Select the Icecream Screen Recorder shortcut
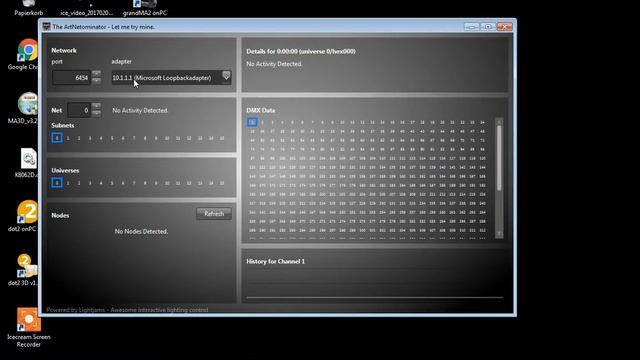640x360 pixels. pos(29,328)
